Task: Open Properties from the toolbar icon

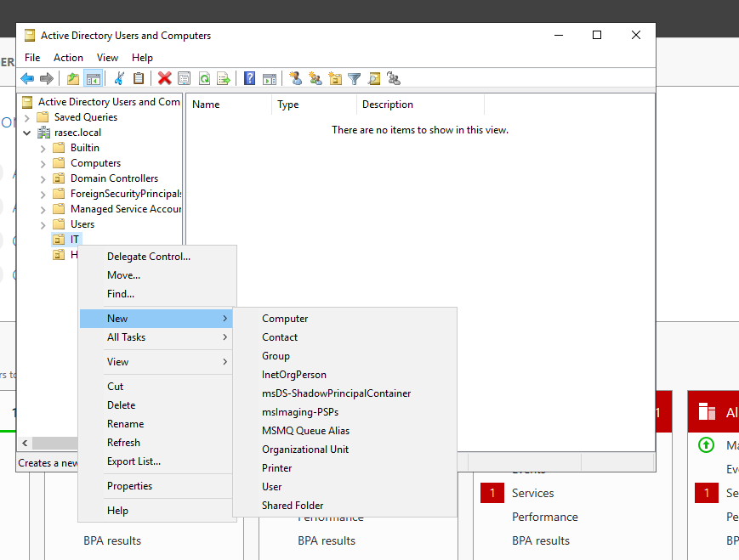Action: pyautogui.click(x=185, y=79)
